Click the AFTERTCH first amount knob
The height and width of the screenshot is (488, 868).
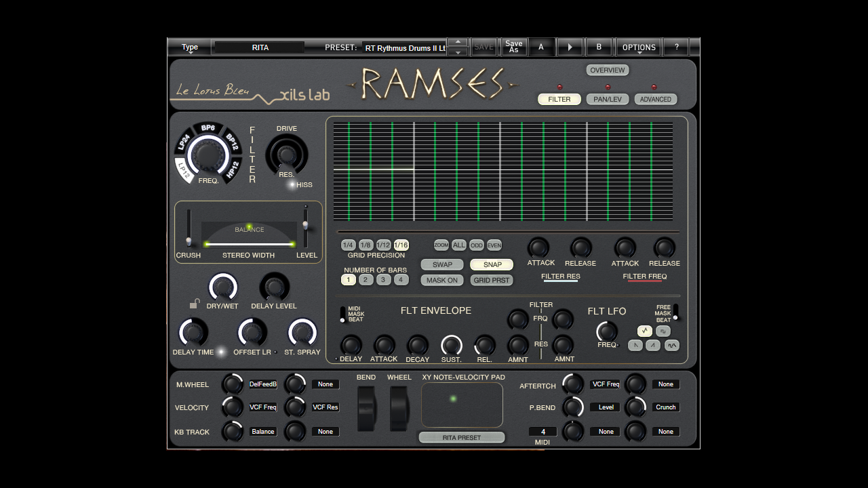point(573,384)
